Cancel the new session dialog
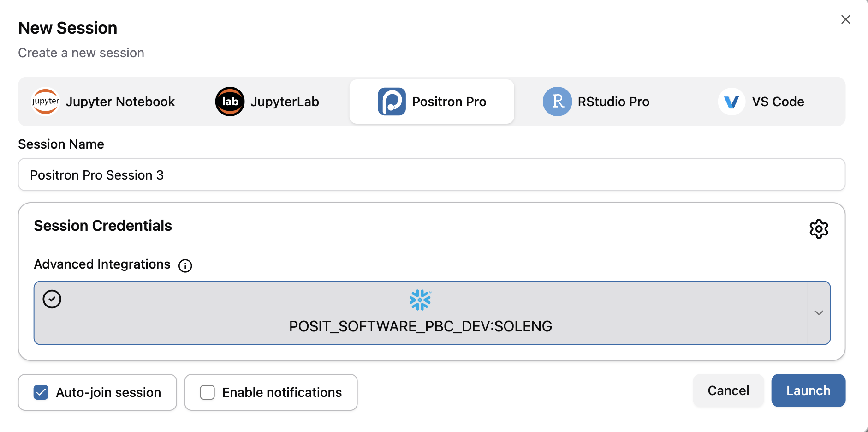Image resolution: width=868 pixels, height=432 pixels. (728, 390)
